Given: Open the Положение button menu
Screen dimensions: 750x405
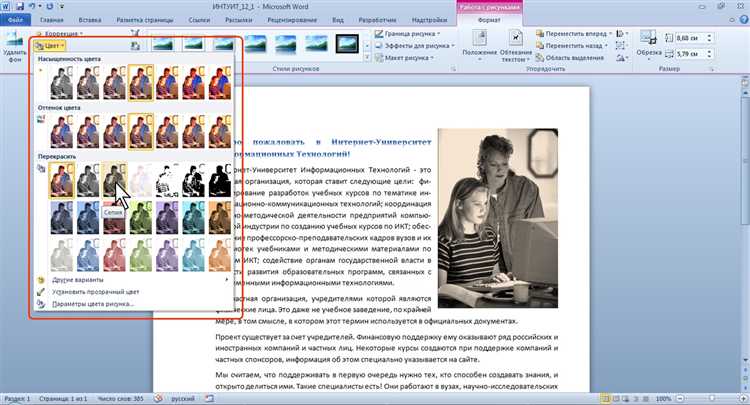Looking at the screenshot, I should (479, 46).
